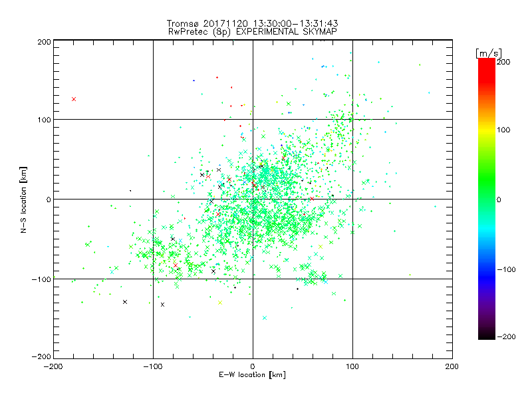Click the red region of the colorbar
The width and height of the screenshot is (532, 399).
click(487, 70)
